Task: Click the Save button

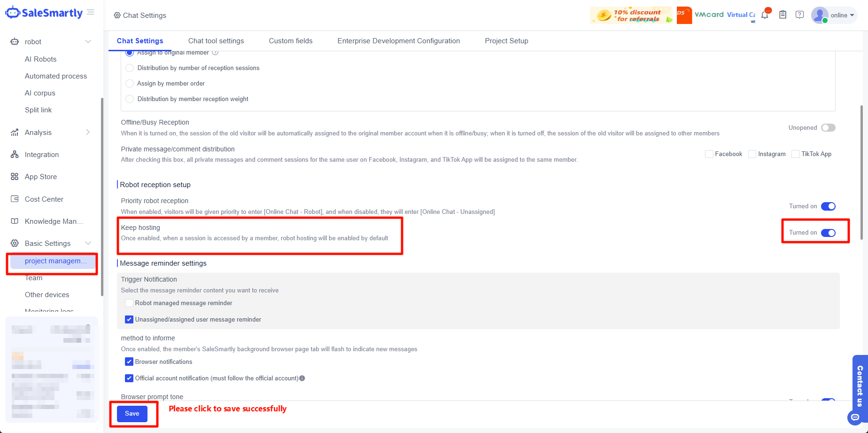Action: [x=132, y=414]
